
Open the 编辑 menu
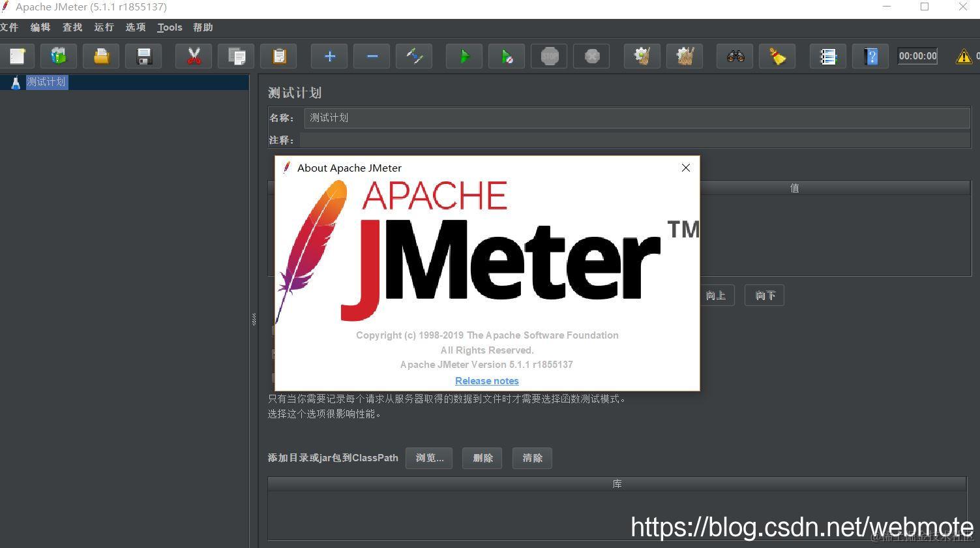click(x=40, y=27)
